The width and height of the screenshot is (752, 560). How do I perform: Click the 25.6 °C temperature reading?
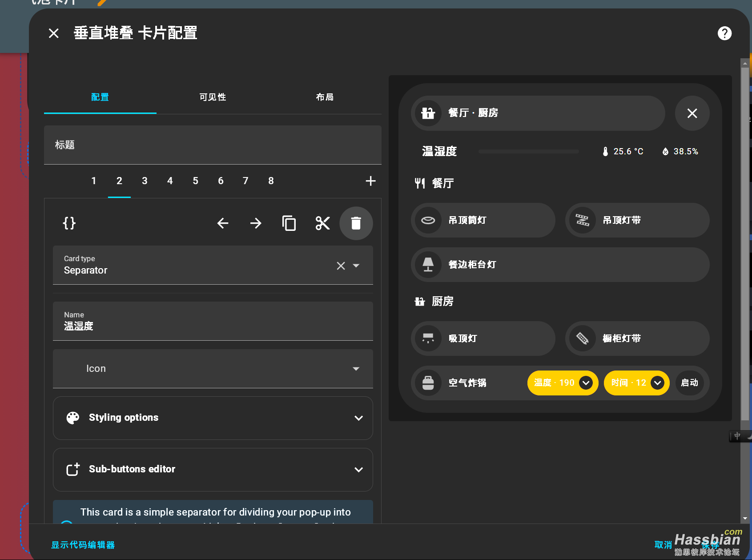[628, 152]
